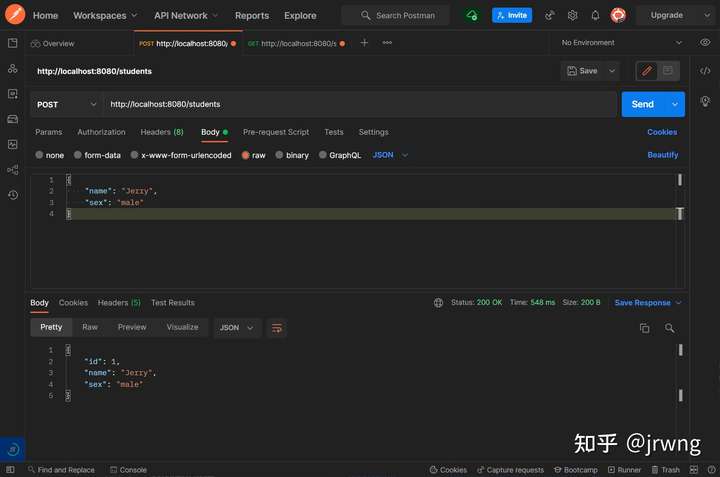Screen dimensions: 720x477
Task: Click the Send button
Action: (643, 104)
